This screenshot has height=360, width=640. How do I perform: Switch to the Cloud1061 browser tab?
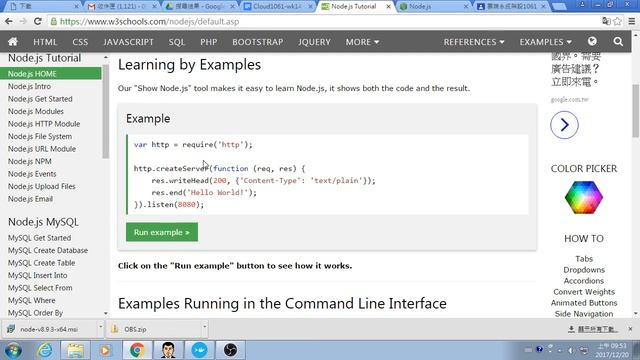pos(278,7)
